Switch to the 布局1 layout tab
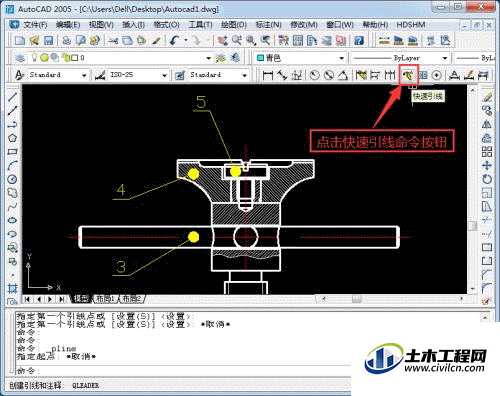 coord(105,299)
